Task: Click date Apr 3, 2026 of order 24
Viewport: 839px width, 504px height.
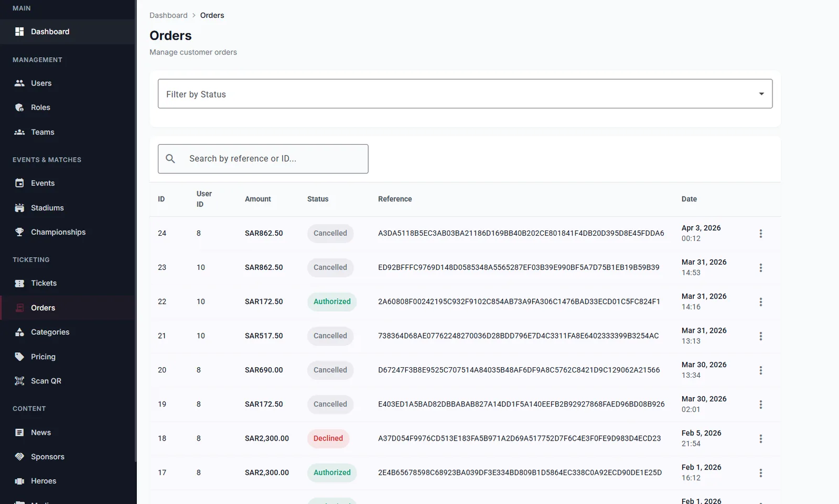Action: point(701,228)
